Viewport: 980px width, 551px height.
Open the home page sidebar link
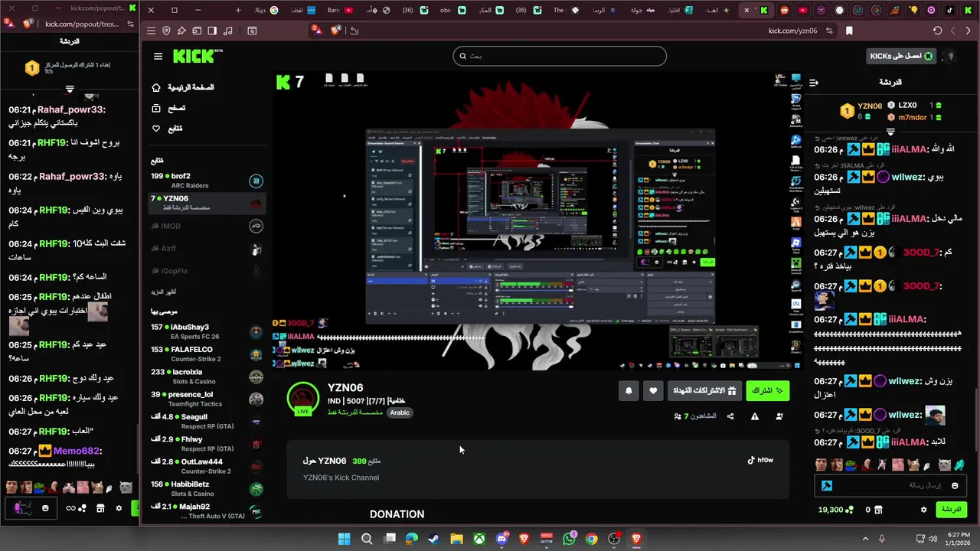[182, 88]
